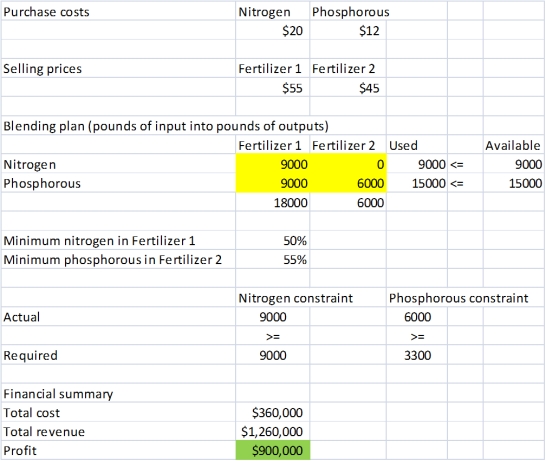The width and height of the screenshot is (546, 461).
Task: Select the Nitrogen purchase cost $20 cell
Action: (272, 30)
